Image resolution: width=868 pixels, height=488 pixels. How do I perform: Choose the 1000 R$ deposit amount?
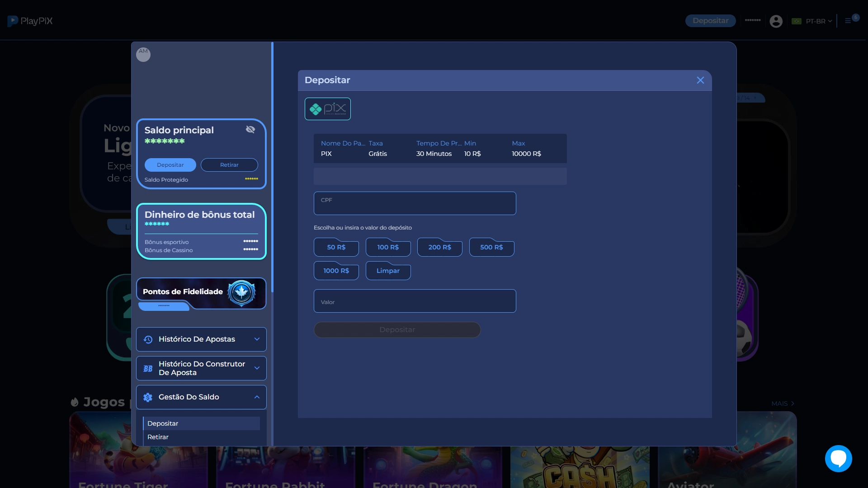(x=336, y=271)
